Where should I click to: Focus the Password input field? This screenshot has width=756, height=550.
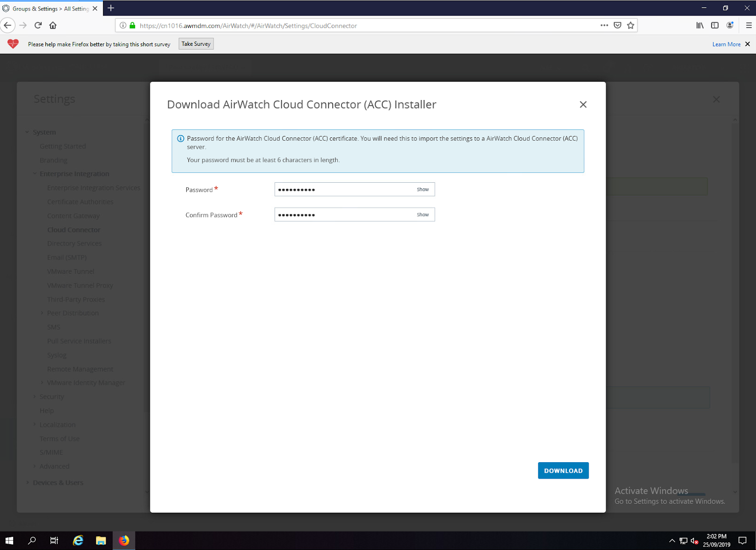[354, 189]
